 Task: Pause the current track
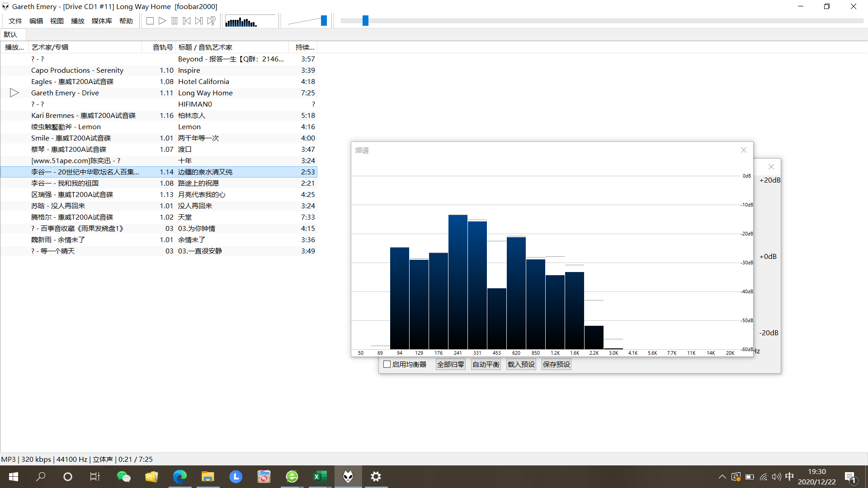(x=175, y=21)
